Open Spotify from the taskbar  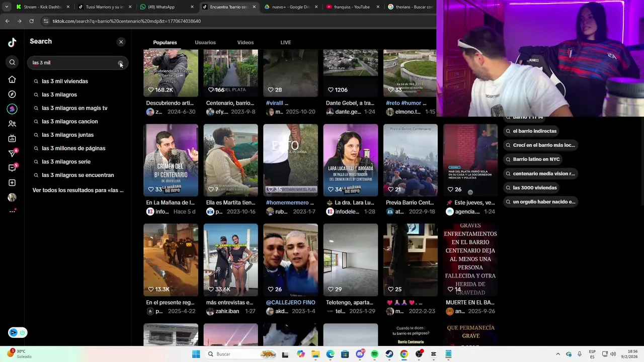click(374, 354)
